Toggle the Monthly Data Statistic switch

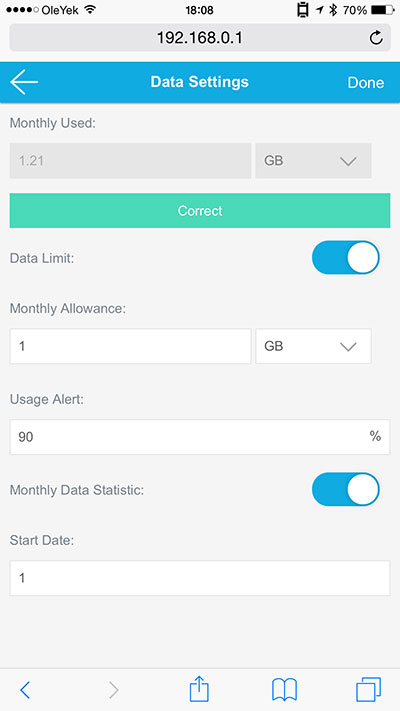coord(346,489)
